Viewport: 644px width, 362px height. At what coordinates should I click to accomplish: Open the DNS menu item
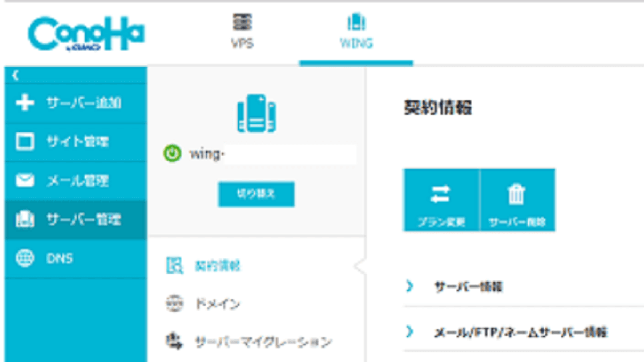pos(76,258)
